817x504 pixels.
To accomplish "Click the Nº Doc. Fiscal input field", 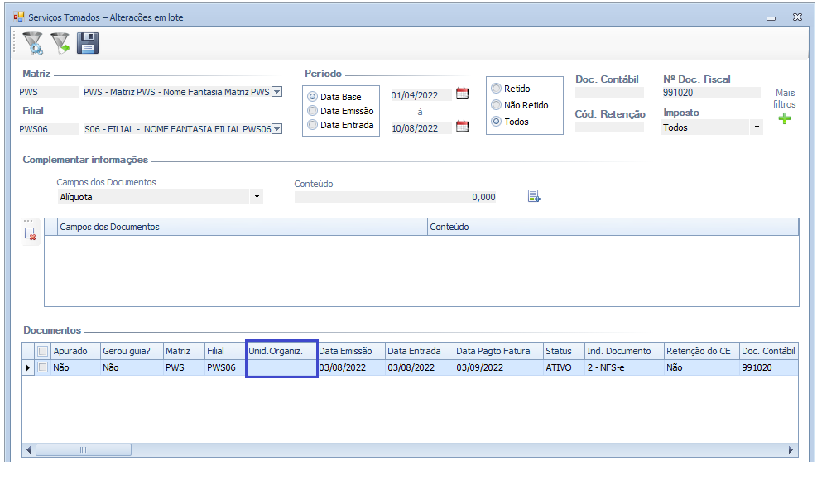I will pyautogui.click(x=710, y=93).
